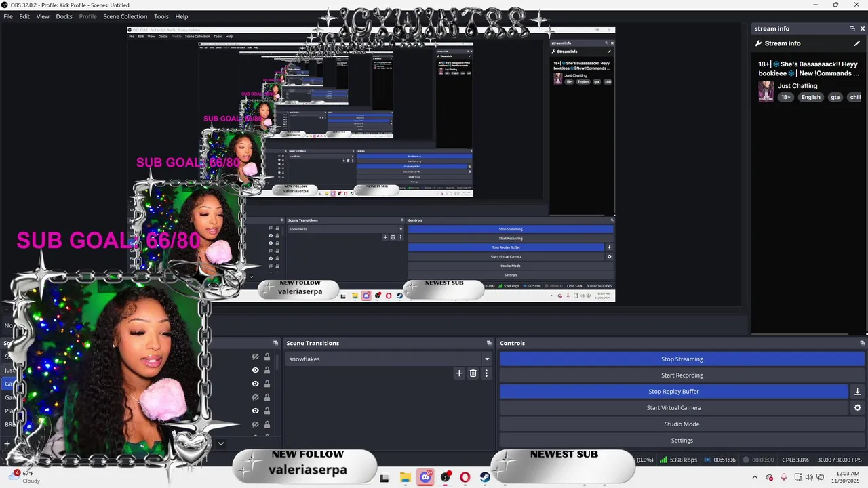Open the snowflakes transition dropdown
Image resolution: width=868 pixels, height=488 pixels.
(388, 359)
